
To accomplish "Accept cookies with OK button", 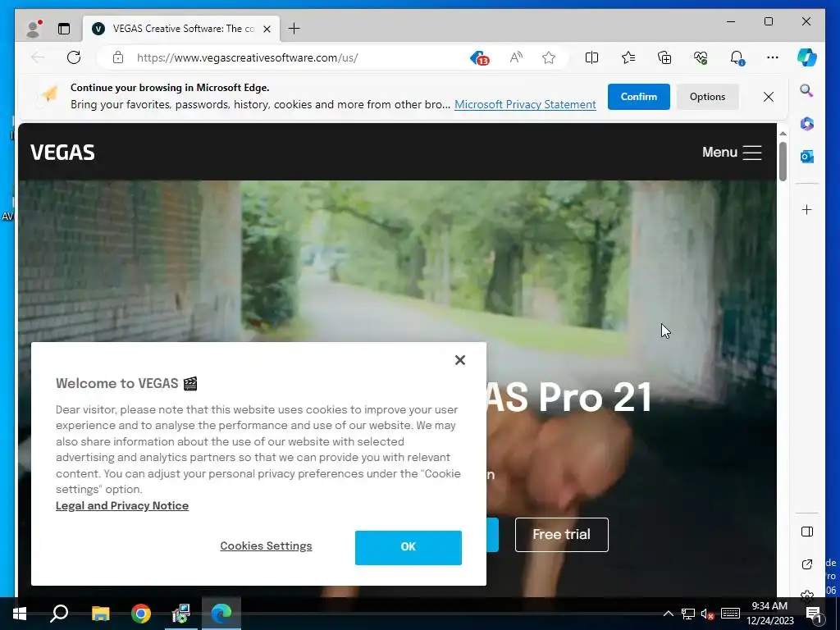I will 409,547.
